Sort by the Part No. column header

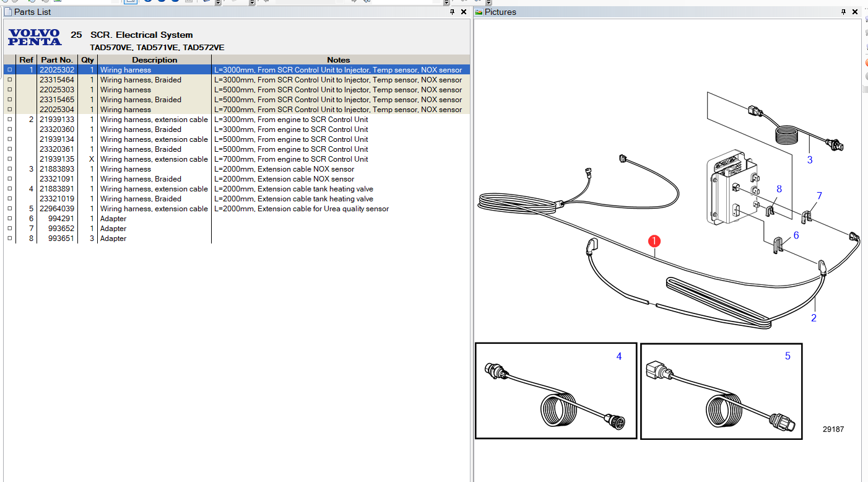pyautogui.click(x=57, y=60)
